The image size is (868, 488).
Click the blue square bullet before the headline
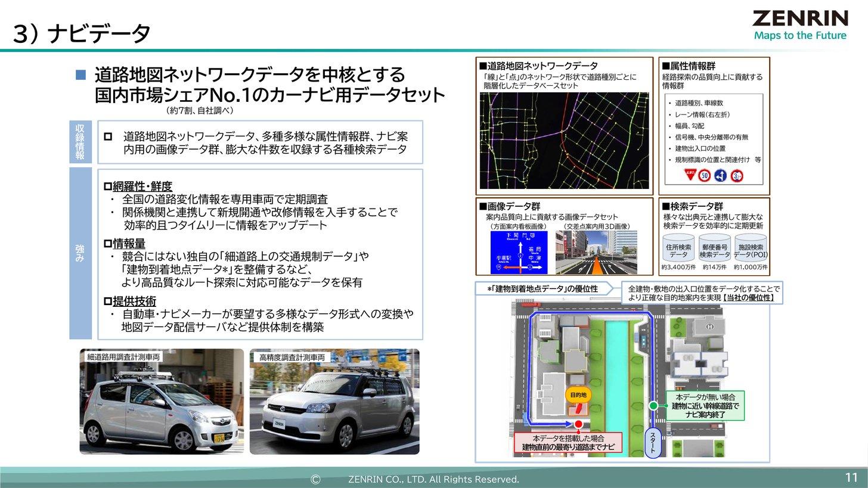coord(81,75)
